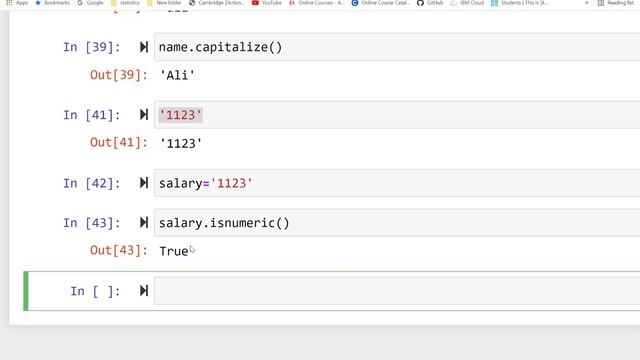Click into the salary='1123' code cell

pyautogui.click(x=397, y=183)
